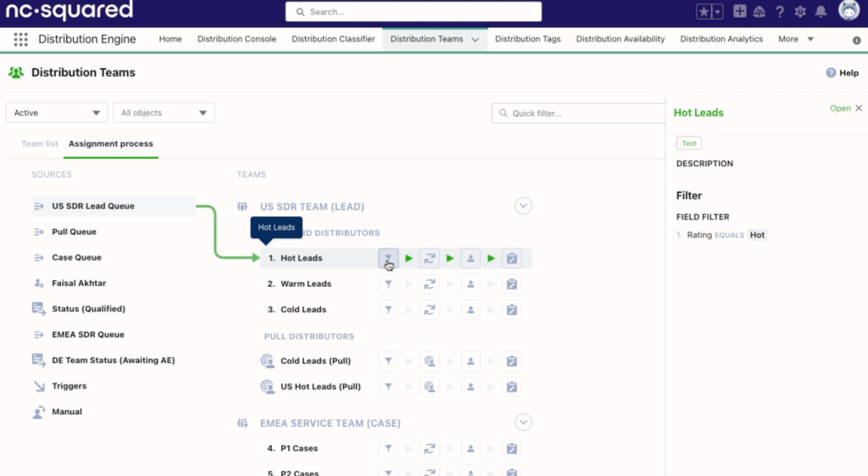Click the actions clipboard icon for Warm Leads

click(x=511, y=283)
